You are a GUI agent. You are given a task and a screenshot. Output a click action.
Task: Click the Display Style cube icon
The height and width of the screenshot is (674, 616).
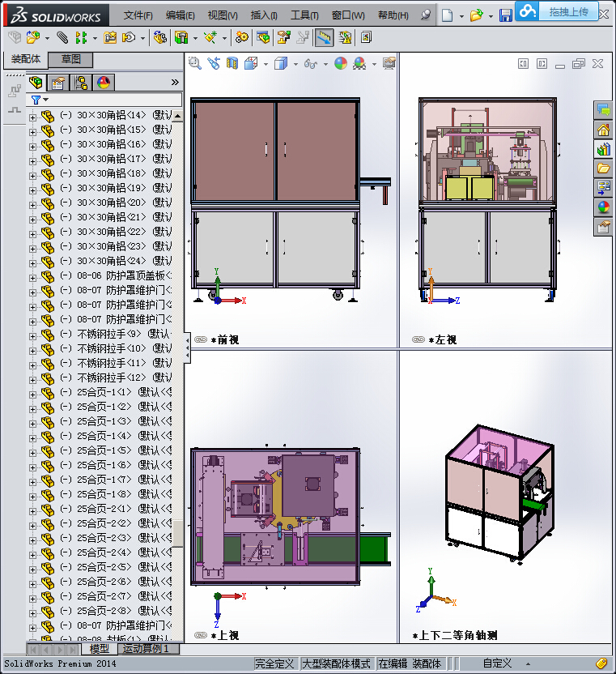click(281, 64)
